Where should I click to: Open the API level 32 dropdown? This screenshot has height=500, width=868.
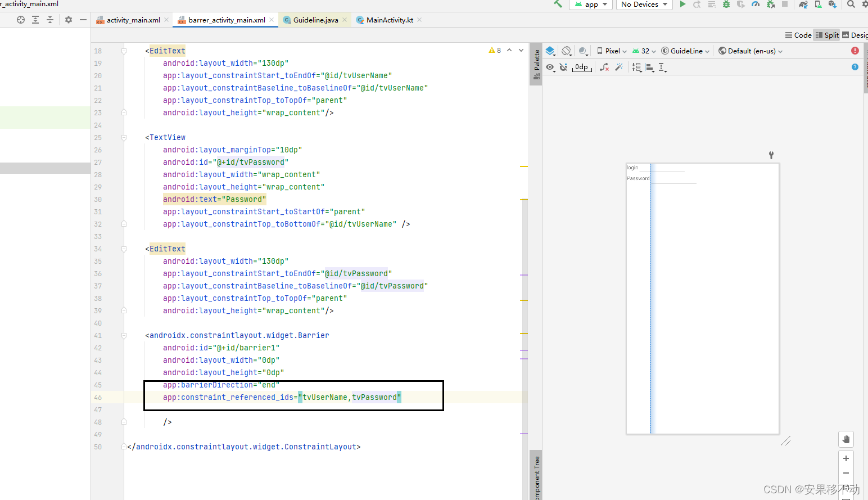tap(643, 51)
